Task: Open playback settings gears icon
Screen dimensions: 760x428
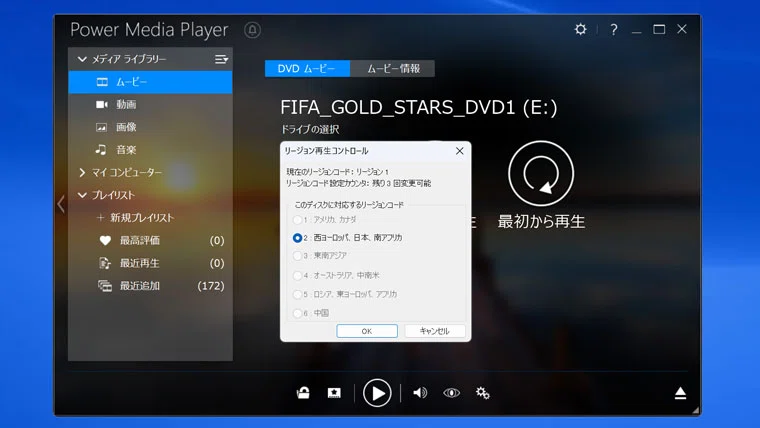Action: click(482, 393)
